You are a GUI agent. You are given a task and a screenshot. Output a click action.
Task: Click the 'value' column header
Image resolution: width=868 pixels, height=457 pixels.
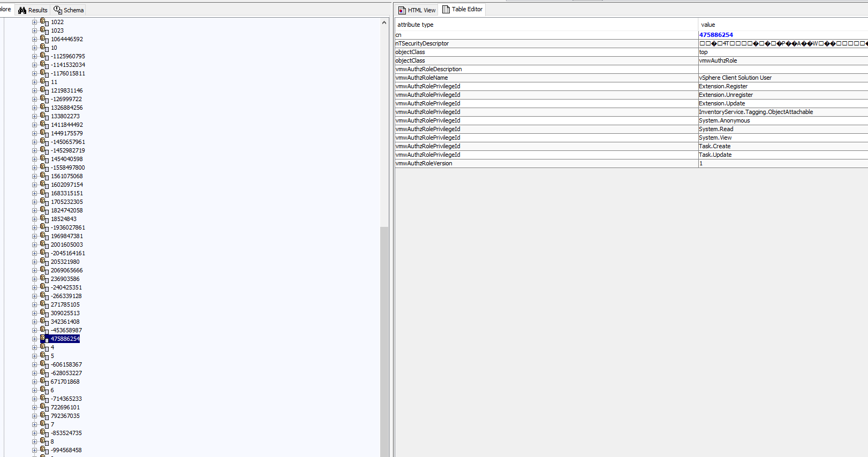[x=783, y=25]
